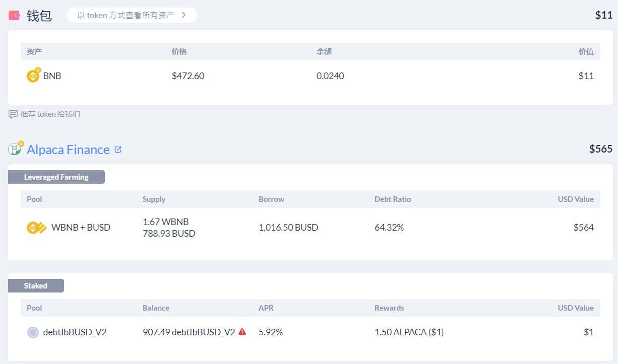Click the Balance column header
Viewport: 618px width, 364px height.
[156, 308]
